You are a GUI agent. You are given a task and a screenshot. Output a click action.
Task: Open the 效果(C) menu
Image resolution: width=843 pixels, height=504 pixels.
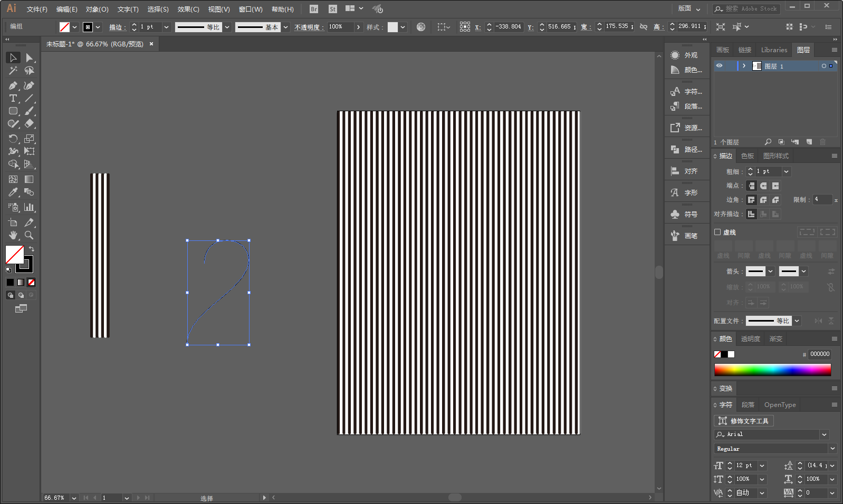pos(188,9)
